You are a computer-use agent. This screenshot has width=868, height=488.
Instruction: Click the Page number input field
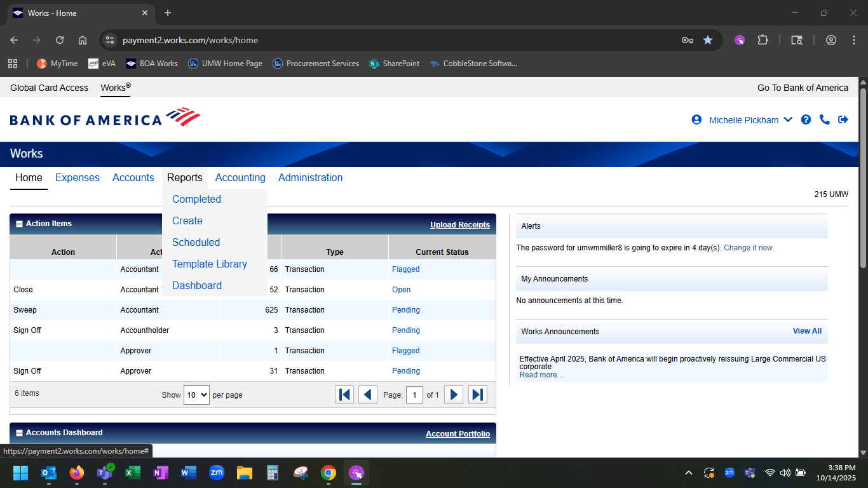click(x=414, y=395)
